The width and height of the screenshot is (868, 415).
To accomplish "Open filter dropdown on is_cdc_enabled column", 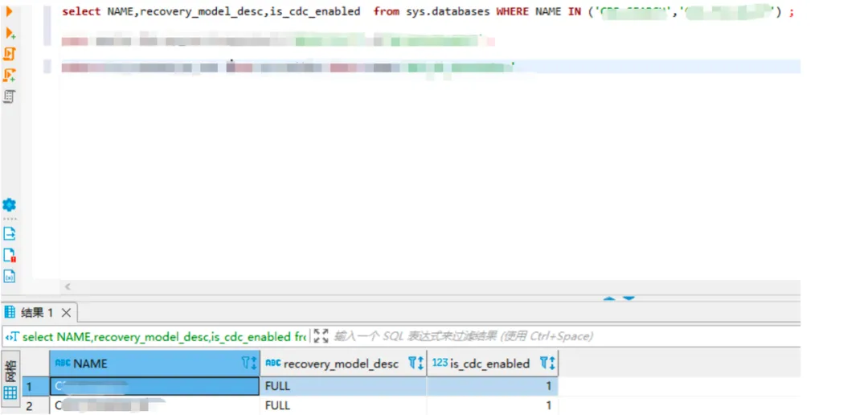I will click(547, 364).
